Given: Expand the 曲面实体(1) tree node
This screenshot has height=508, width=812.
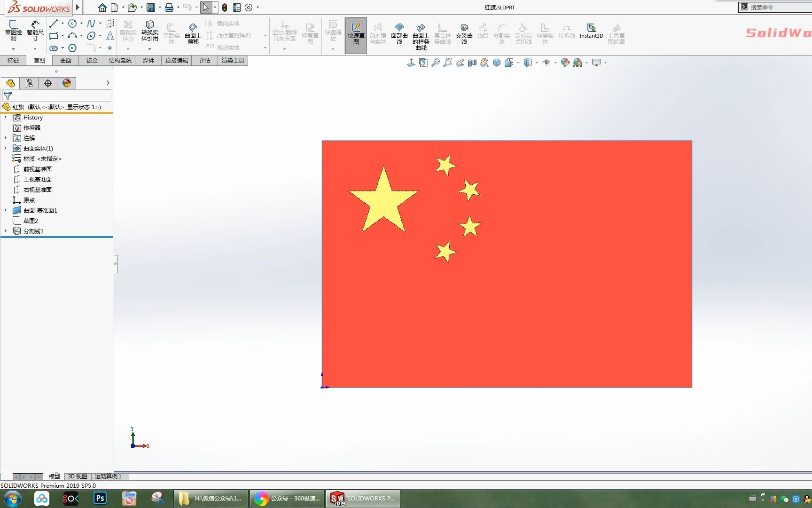Looking at the screenshot, I should coord(6,148).
